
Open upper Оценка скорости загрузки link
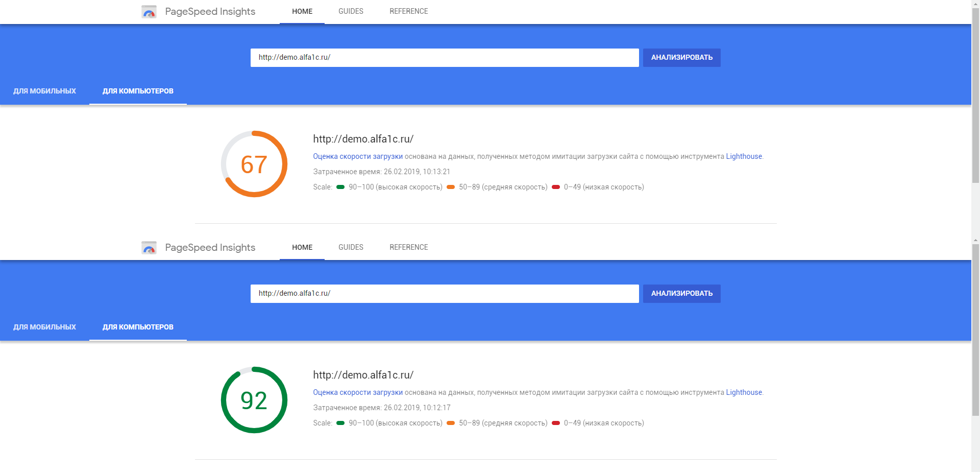point(358,156)
